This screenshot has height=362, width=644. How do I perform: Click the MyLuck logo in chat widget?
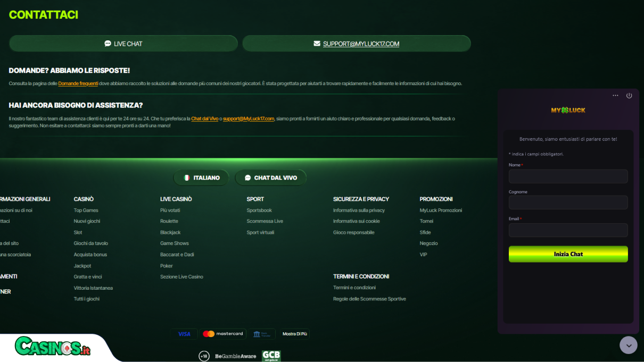[x=568, y=110]
